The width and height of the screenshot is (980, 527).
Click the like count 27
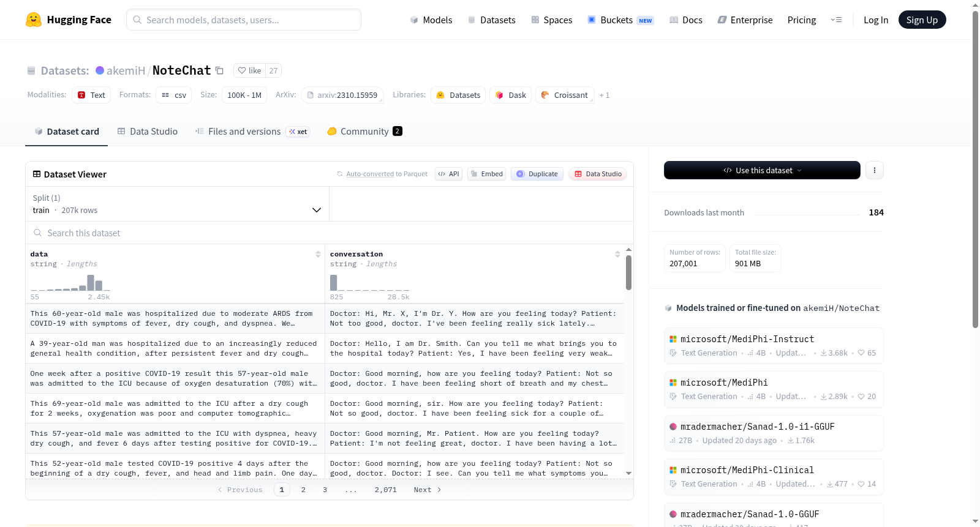click(x=273, y=70)
